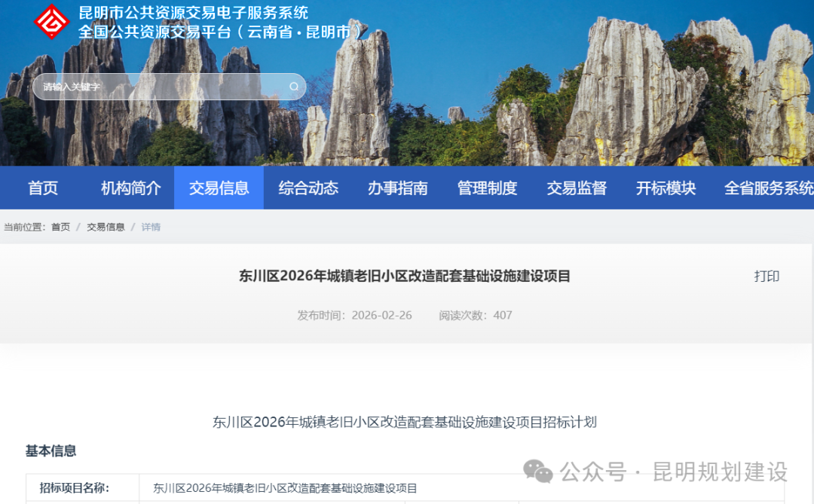This screenshot has height=504, width=814.
Task: Open the 办事指南 navigation item
Action: click(x=397, y=188)
